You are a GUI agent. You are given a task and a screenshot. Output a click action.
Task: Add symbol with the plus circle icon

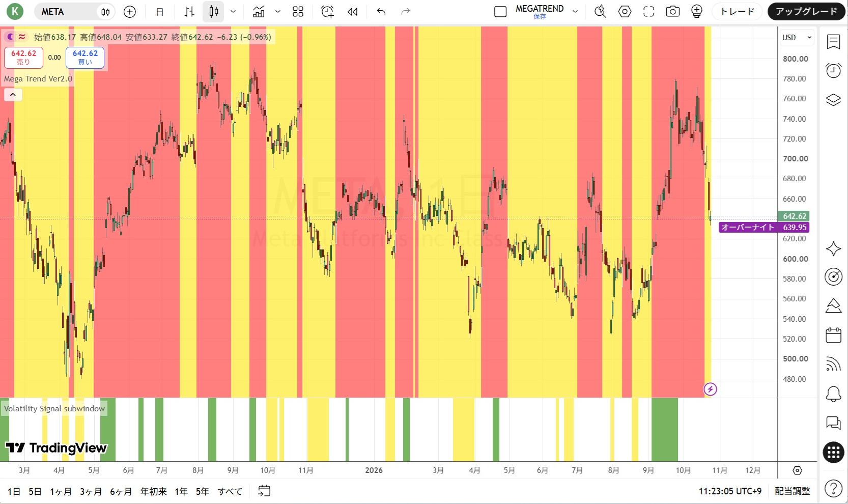(x=130, y=12)
